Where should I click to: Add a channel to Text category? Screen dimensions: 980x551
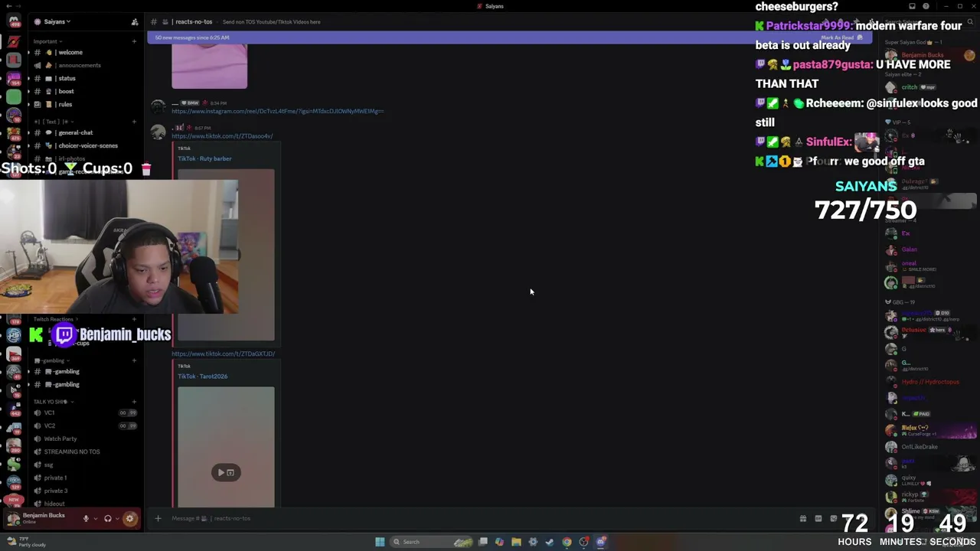[x=134, y=122]
